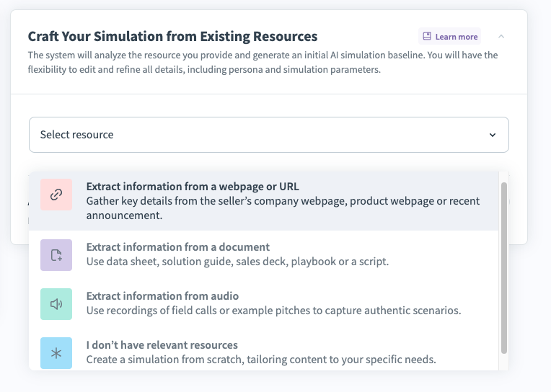Click the purple document upload icon
The width and height of the screenshot is (551, 392).
click(56, 255)
